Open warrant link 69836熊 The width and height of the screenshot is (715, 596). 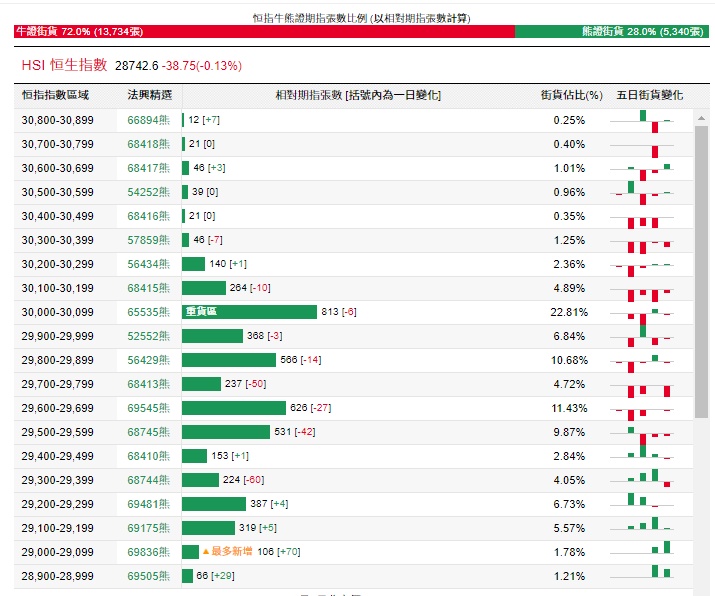pos(149,552)
